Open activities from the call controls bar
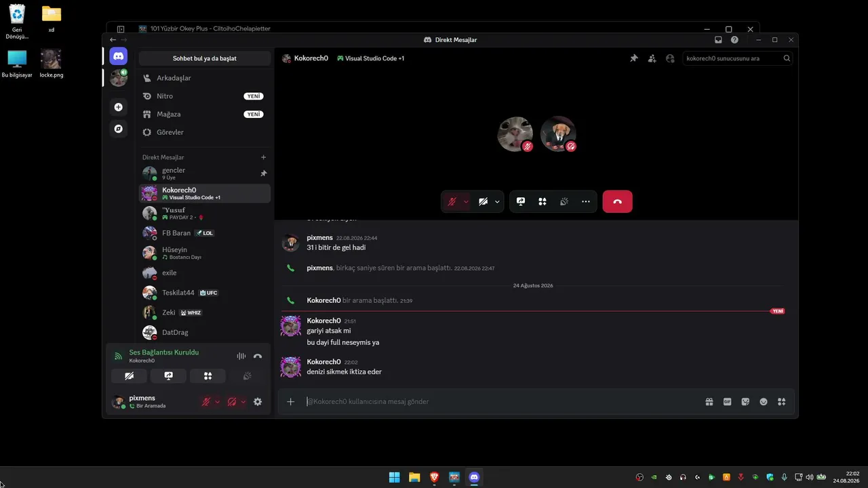 [x=542, y=201]
